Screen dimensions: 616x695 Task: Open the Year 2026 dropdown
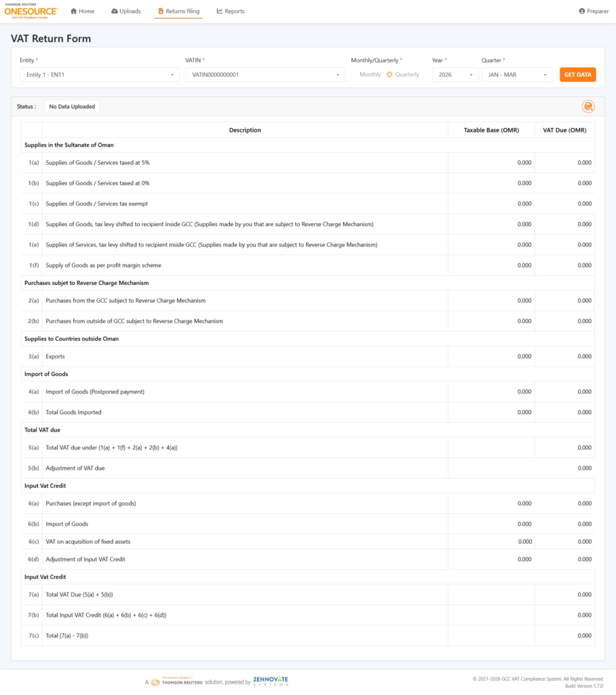(455, 75)
